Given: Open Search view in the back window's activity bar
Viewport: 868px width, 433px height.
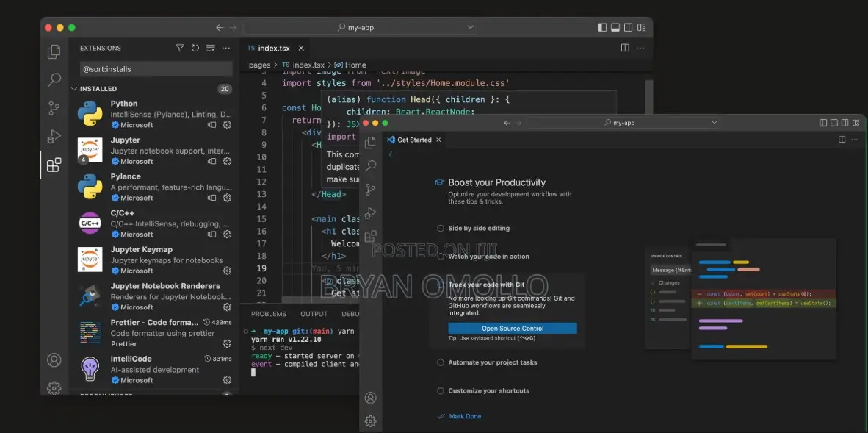Looking at the screenshot, I should coord(54,80).
